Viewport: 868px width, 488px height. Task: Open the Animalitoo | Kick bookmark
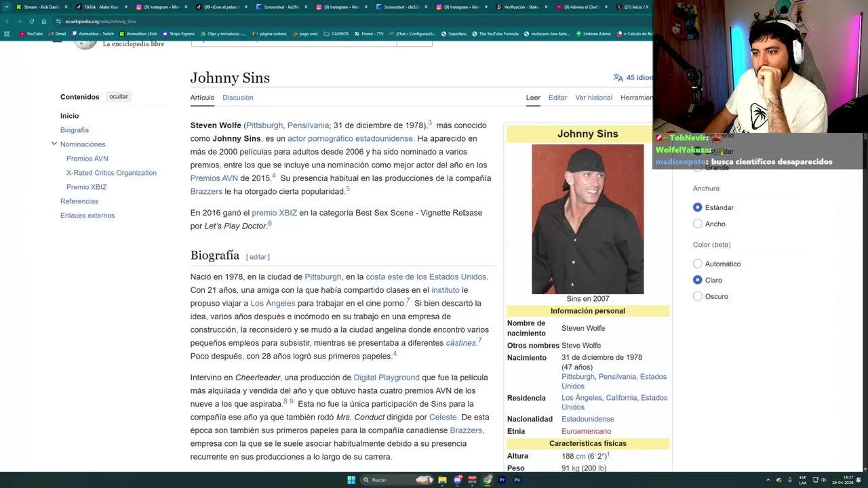point(138,33)
